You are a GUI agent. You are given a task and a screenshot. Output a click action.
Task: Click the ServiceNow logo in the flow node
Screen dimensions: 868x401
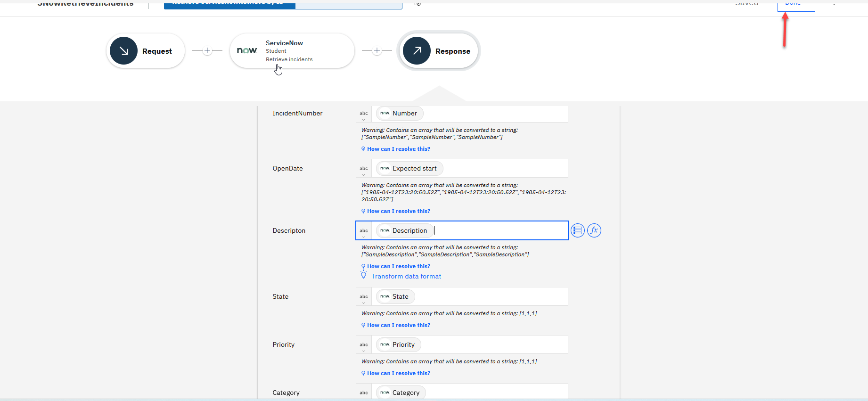tap(247, 51)
